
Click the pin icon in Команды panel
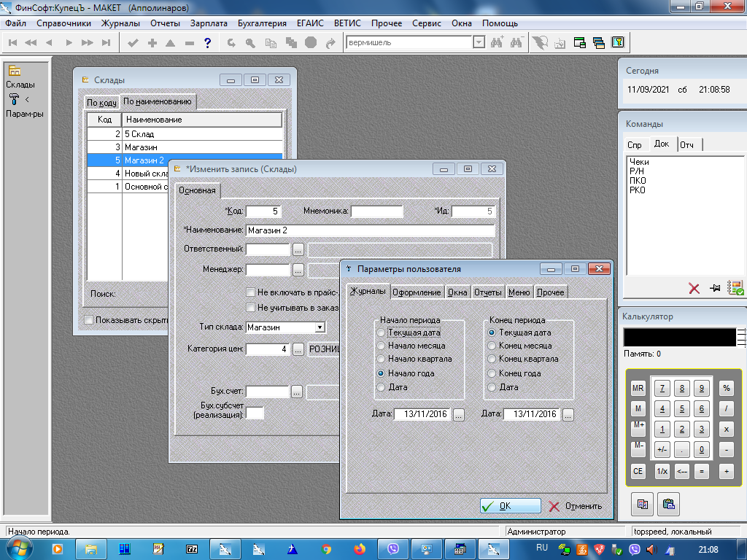[x=715, y=289]
